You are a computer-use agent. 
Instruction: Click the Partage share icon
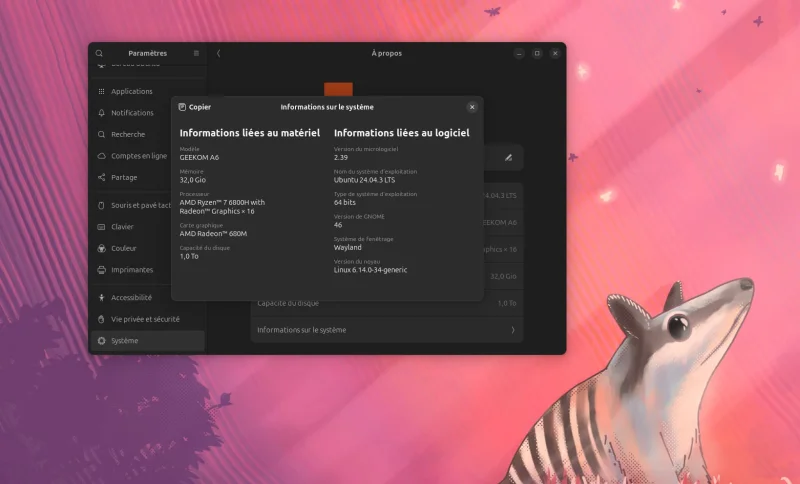coord(101,177)
